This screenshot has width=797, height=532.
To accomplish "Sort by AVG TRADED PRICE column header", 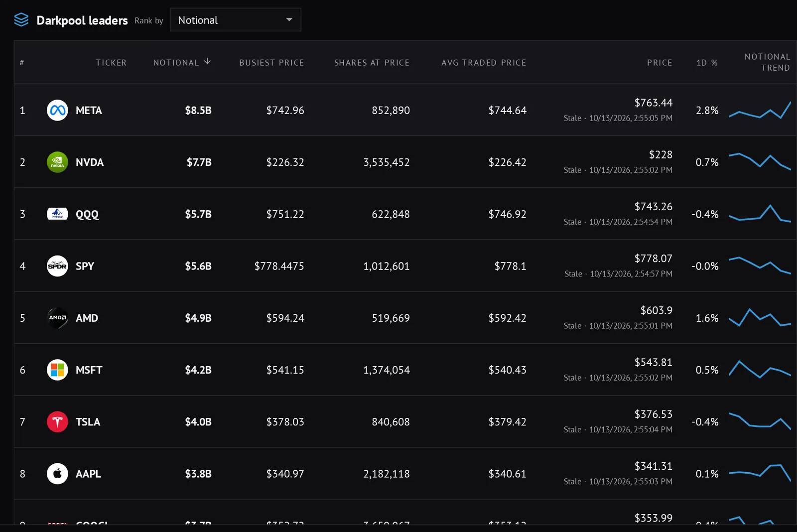I will (484, 63).
